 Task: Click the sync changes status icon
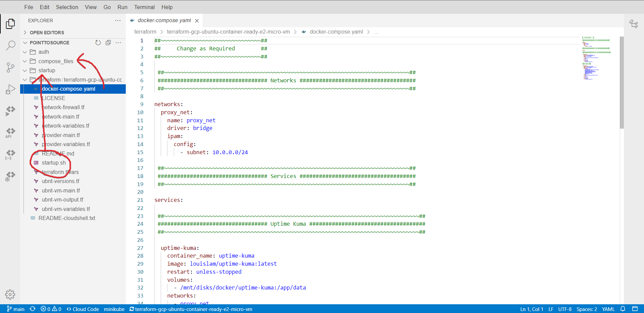(33, 309)
